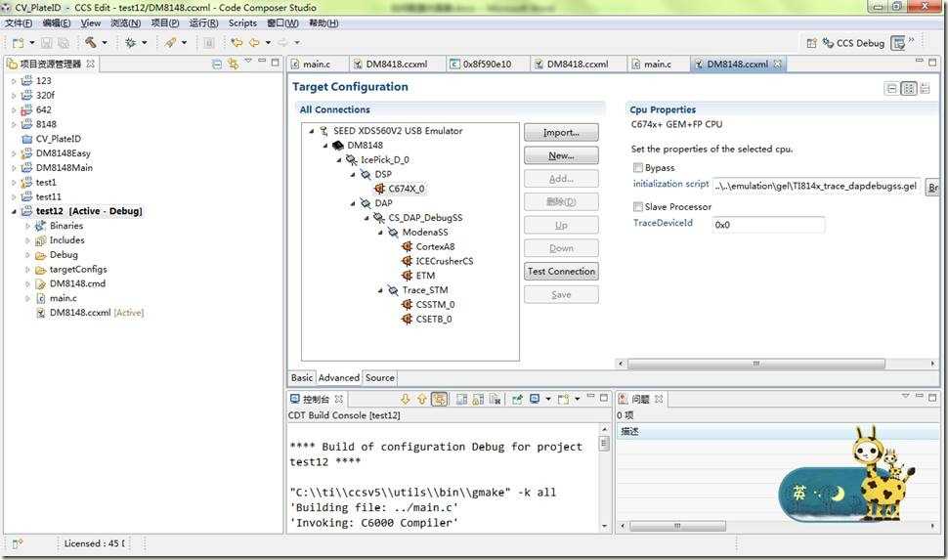Viewport: 948px width, 560px height.
Task: Click Link with Editor icon in explorer
Action: coord(233,64)
